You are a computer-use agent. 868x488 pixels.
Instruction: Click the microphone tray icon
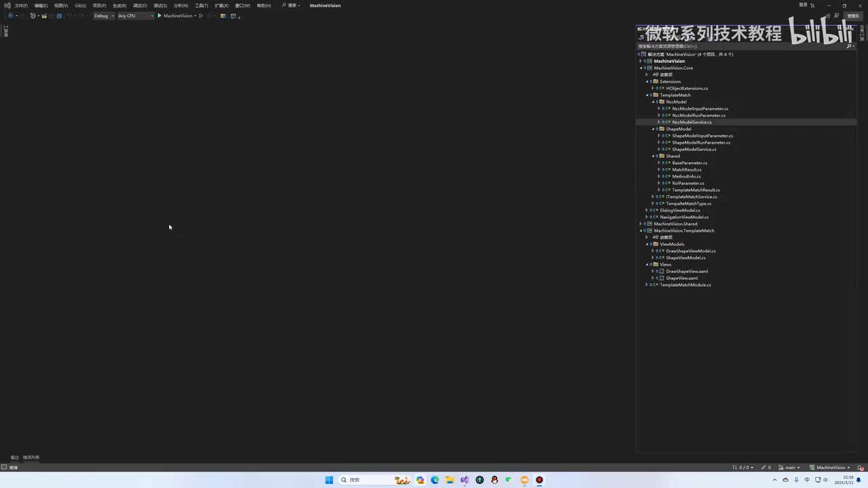796,480
